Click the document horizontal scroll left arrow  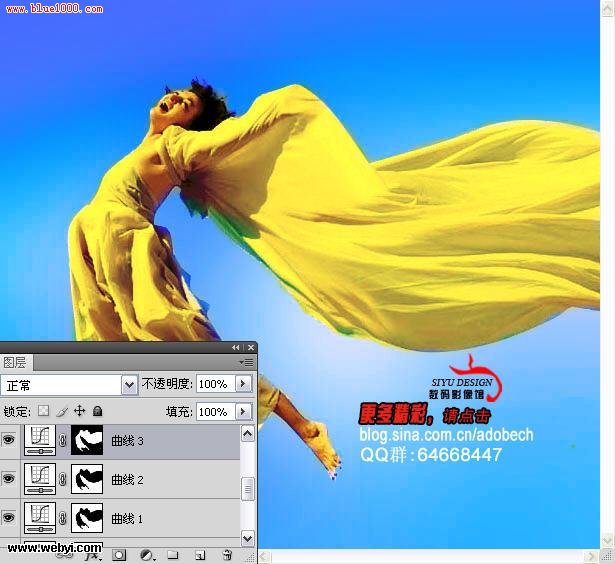pyautogui.click(x=264, y=557)
